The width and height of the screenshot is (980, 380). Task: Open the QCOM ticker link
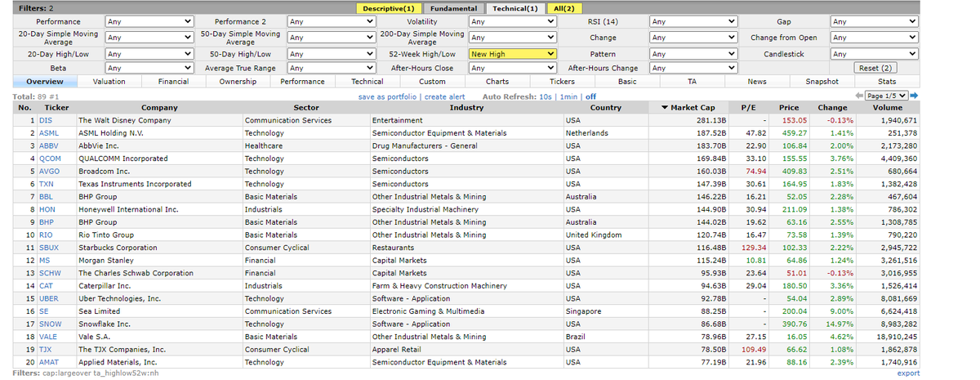[50, 159]
